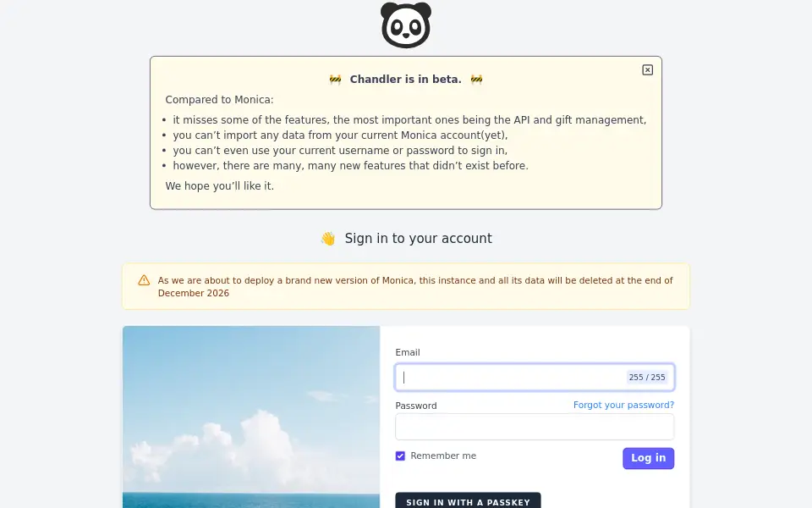Click the panda logo at the top
Image resolution: width=812 pixels, height=508 pixels.
[x=406, y=25]
